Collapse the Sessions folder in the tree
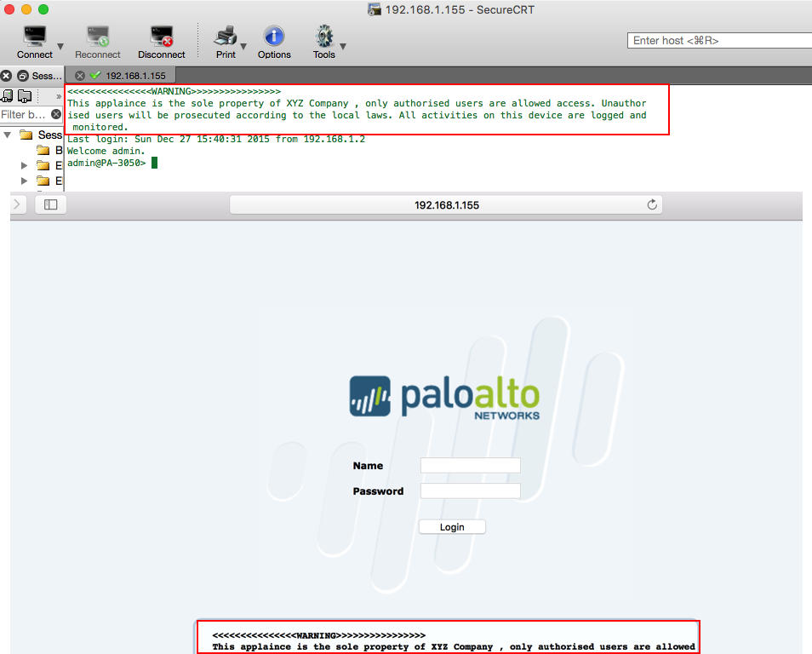This screenshot has height=654, width=812. pos(9,135)
